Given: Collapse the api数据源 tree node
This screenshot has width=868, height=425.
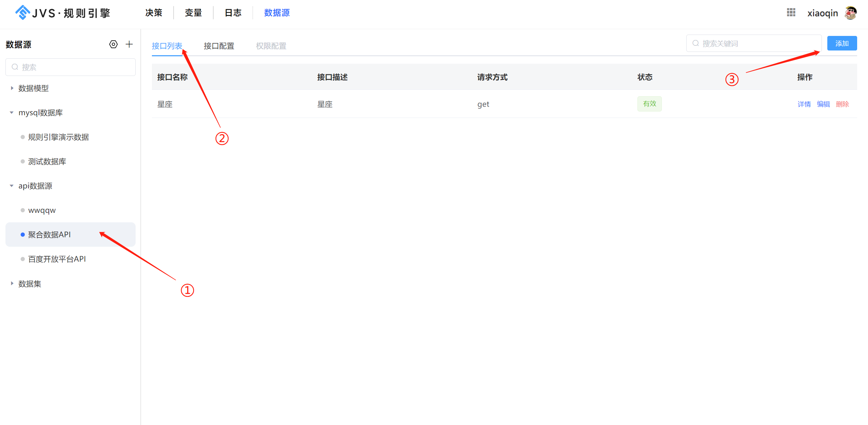Looking at the screenshot, I should pyautogui.click(x=12, y=186).
